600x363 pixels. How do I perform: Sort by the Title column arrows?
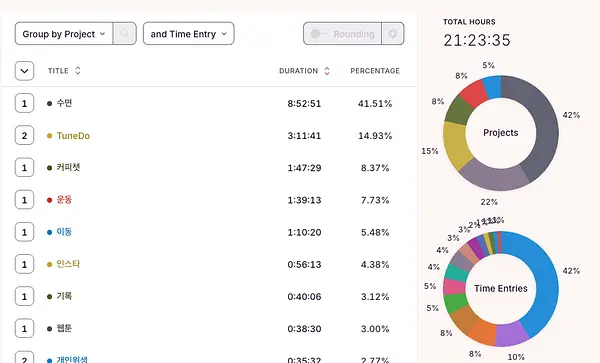(x=78, y=71)
